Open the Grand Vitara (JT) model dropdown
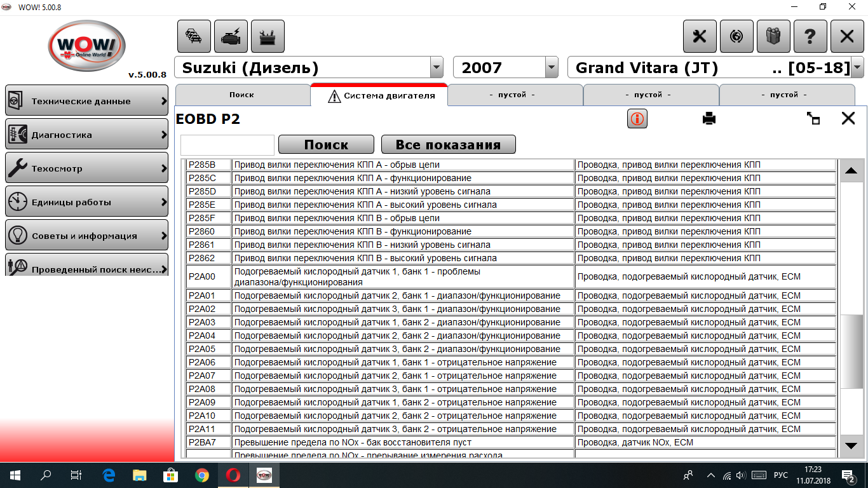The width and height of the screenshot is (868, 488). (x=857, y=67)
